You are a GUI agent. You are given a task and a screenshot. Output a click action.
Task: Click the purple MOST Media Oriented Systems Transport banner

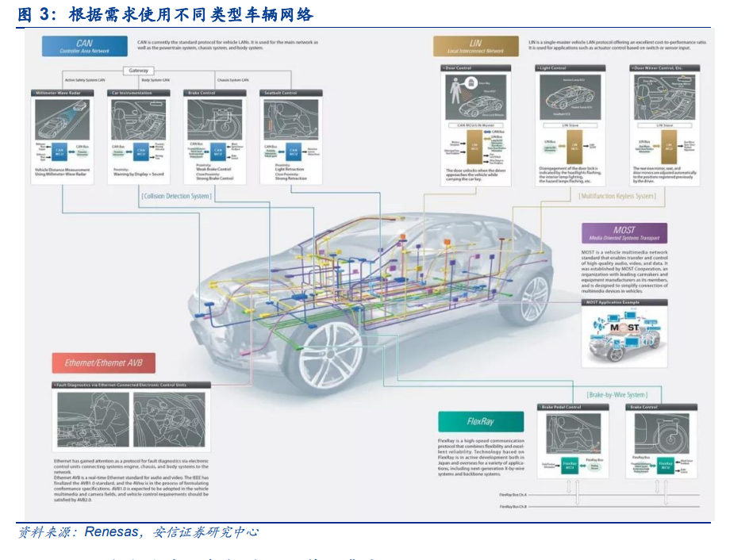[x=624, y=233]
